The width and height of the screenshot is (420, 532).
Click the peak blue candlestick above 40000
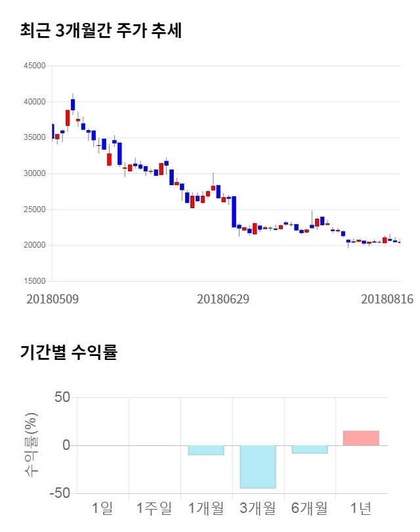pos(73,104)
